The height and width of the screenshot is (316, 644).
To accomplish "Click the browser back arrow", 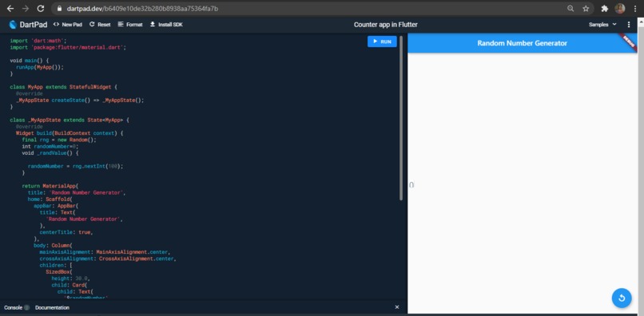I will point(10,8).
